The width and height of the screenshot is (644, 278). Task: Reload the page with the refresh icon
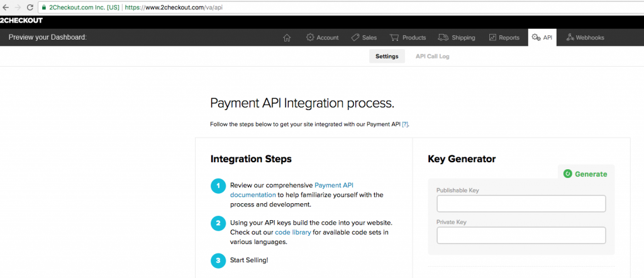(30, 8)
